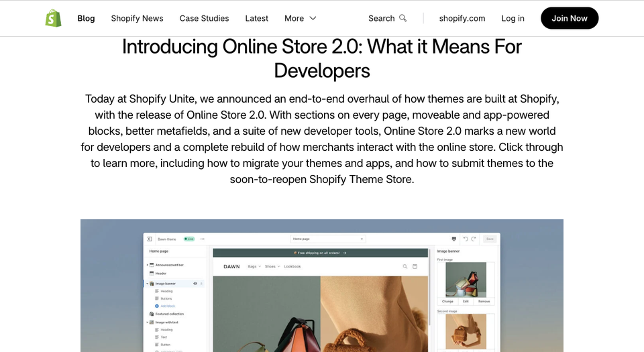This screenshot has width=644, height=352.
Task: Open the Introducing Online Store 2.0 article title
Action: click(x=322, y=58)
